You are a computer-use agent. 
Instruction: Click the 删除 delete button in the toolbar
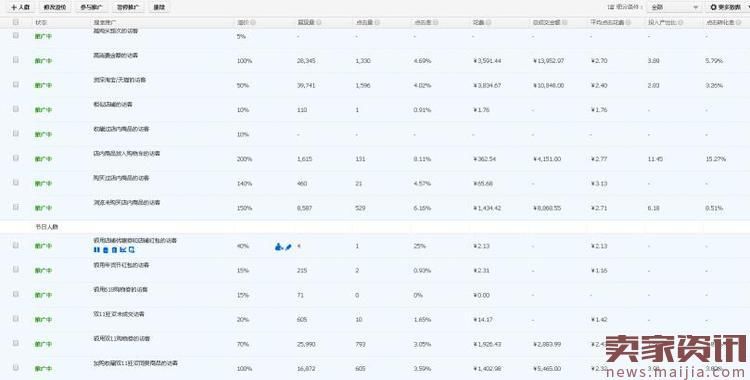tap(159, 8)
